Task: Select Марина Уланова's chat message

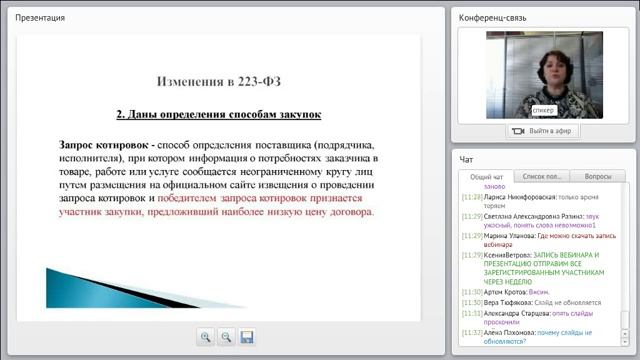Action: click(x=539, y=240)
